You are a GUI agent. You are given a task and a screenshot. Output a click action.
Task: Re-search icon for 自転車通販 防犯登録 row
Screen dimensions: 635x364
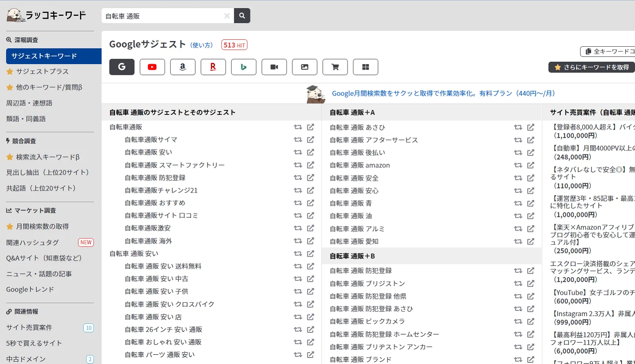[298, 178]
